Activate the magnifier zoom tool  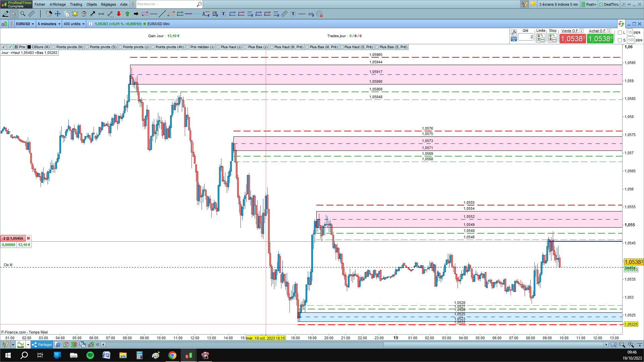point(22,14)
